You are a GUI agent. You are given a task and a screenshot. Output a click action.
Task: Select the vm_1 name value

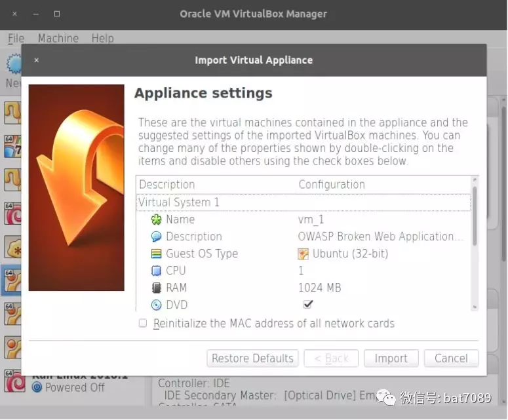click(311, 220)
